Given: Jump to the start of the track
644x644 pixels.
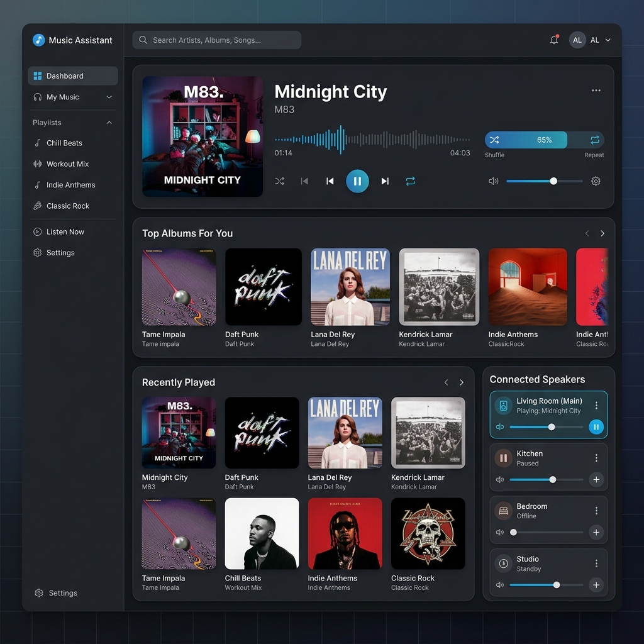Looking at the screenshot, I should 304,181.
